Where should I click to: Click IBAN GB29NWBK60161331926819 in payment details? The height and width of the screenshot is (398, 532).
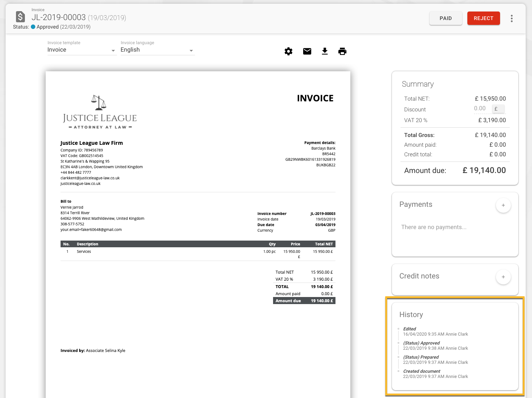[x=310, y=159]
